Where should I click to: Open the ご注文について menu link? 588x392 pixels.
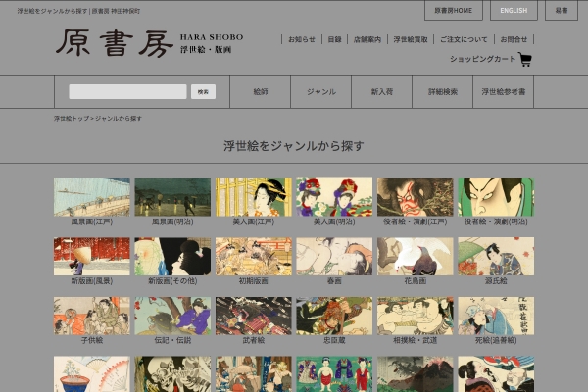pos(464,39)
